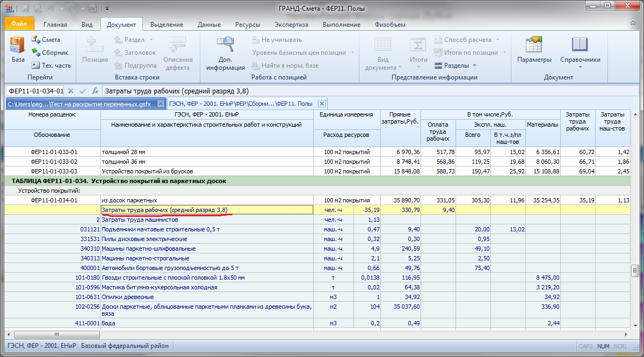Close the ФЕР11. Полы document tab

coord(321,104)
